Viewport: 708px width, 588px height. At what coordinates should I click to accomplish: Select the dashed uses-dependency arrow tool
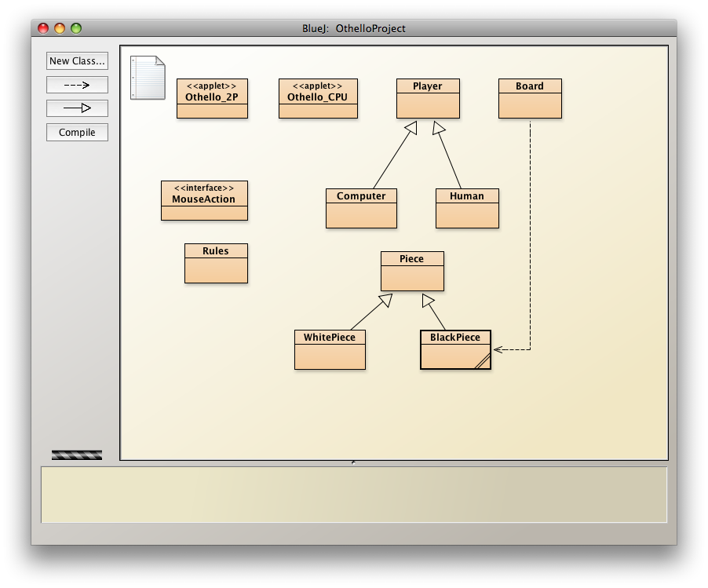[x=77, y=85]
